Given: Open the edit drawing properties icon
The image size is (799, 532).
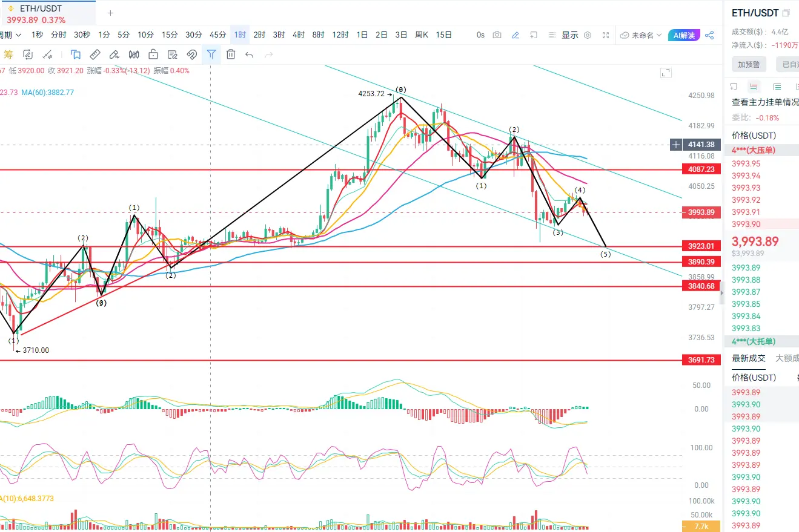Looking at the screenshot, I should point(173,54).
